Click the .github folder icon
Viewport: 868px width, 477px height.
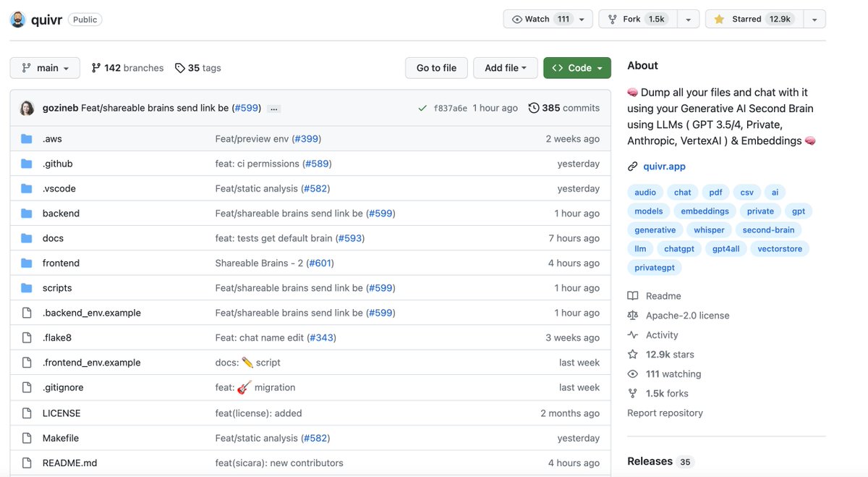click(x=27, y=164)
